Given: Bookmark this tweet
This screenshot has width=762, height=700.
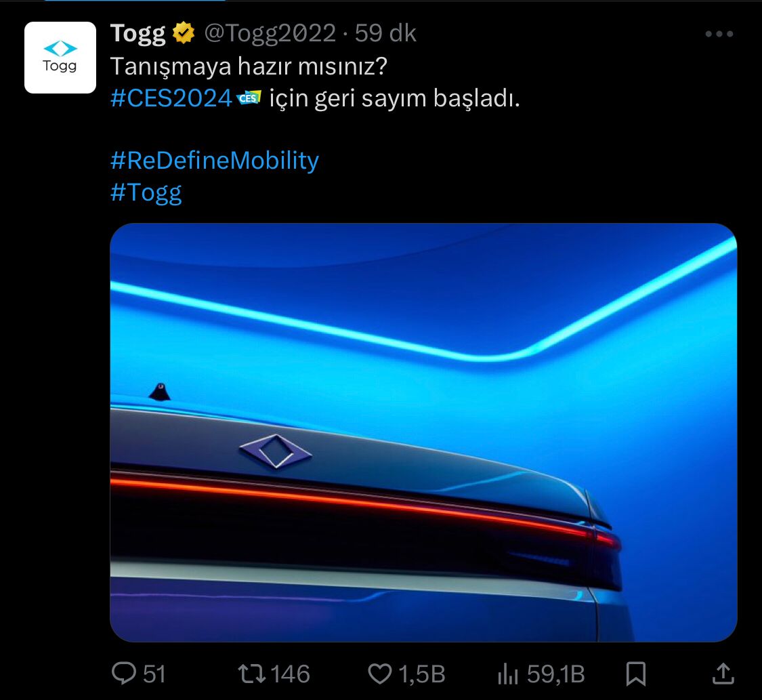Looking at the screenshot, I should (635, 674).
